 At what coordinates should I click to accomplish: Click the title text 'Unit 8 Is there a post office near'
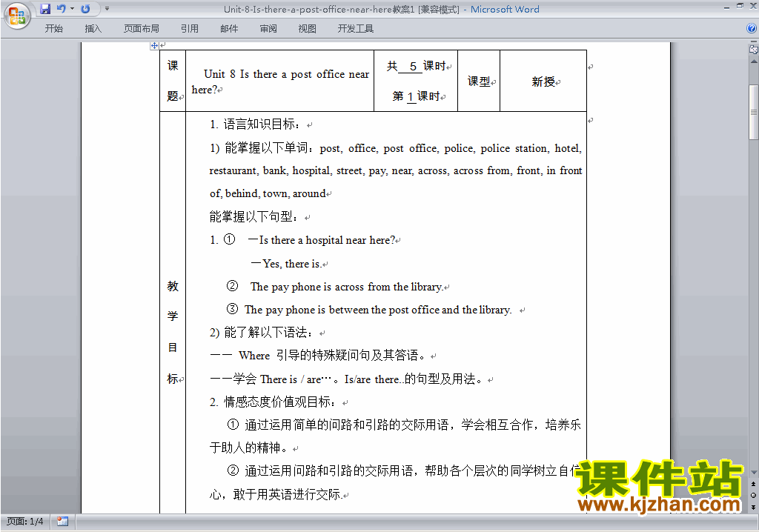(286, 74)
